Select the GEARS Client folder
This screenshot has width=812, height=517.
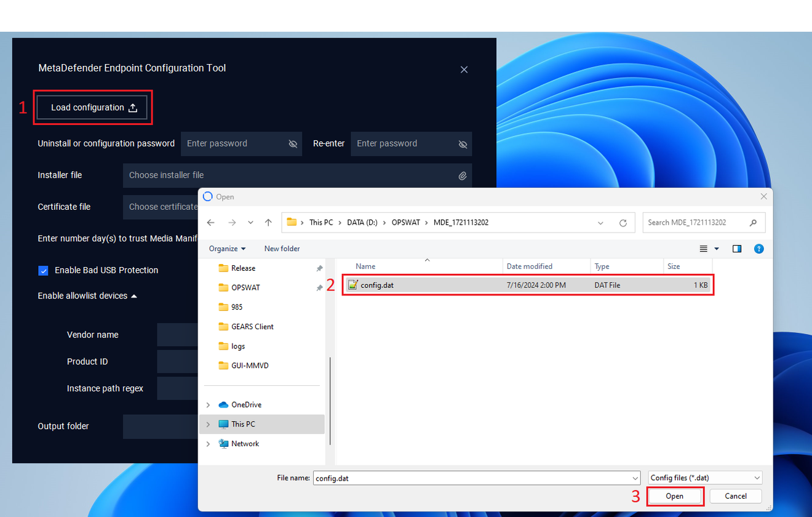pyautogui.click(x=252, y=327)
